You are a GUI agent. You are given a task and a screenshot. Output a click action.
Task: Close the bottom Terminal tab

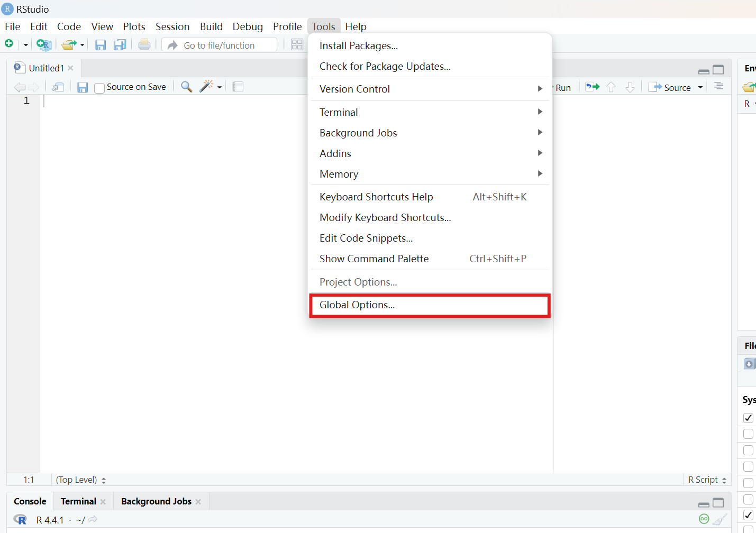103,502
